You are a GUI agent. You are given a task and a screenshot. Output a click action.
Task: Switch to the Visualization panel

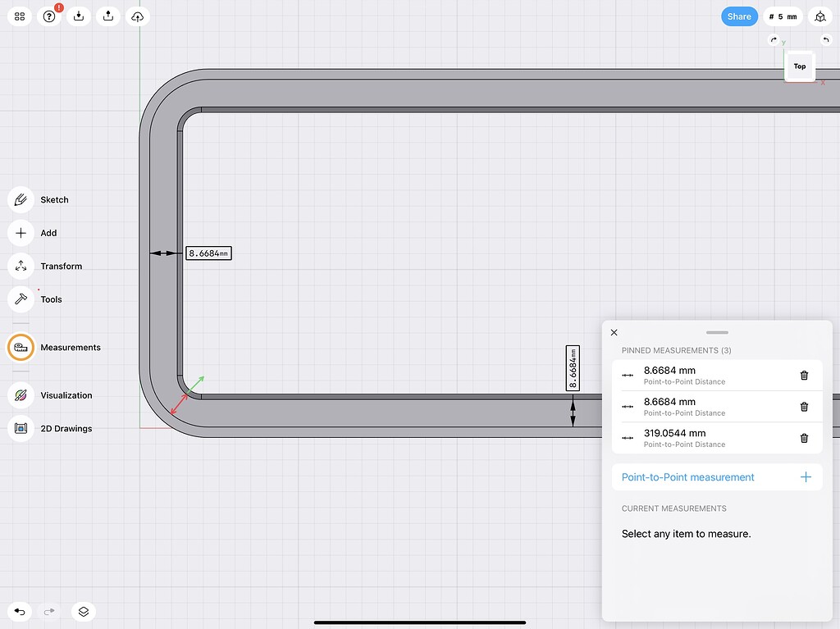point(66,395)
